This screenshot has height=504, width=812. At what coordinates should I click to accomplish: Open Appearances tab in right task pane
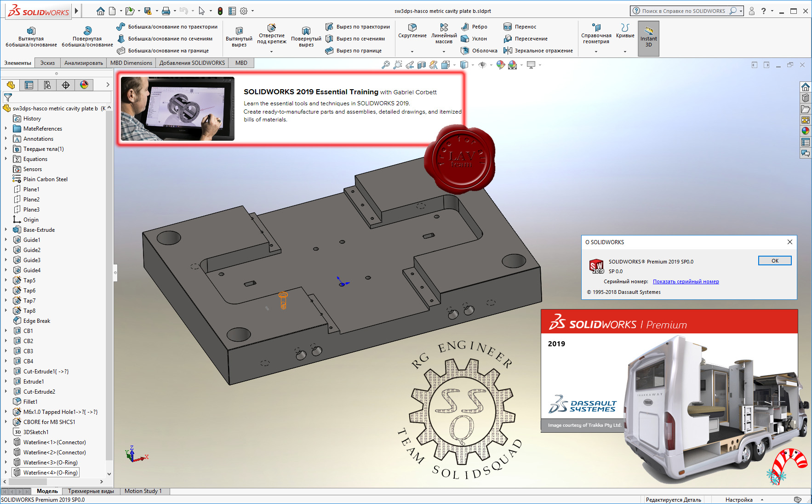(806, 131)
